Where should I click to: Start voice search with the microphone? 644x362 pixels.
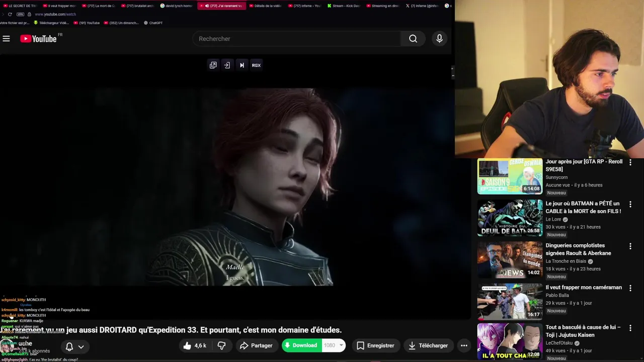[x=439, y=39]
